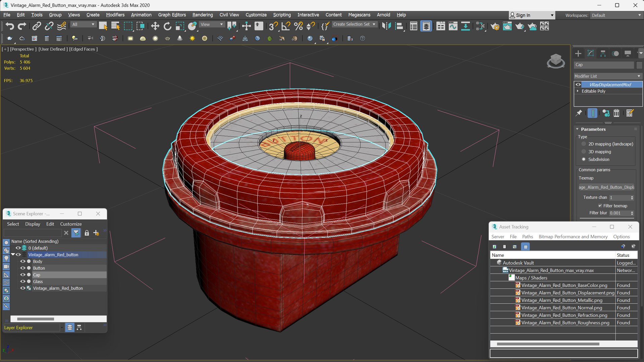The height and width of the screenshot is (362, 644).
Task: Open the All selection filter dropdown
Action: click(x=83, y=24)
